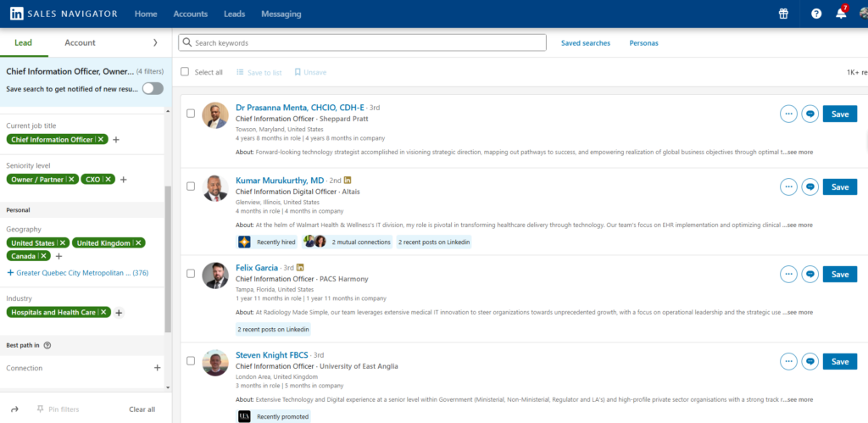Add another current job title filter
Image resolution: width=868 pixels, height=423 pixels.
tap(115, 140)
